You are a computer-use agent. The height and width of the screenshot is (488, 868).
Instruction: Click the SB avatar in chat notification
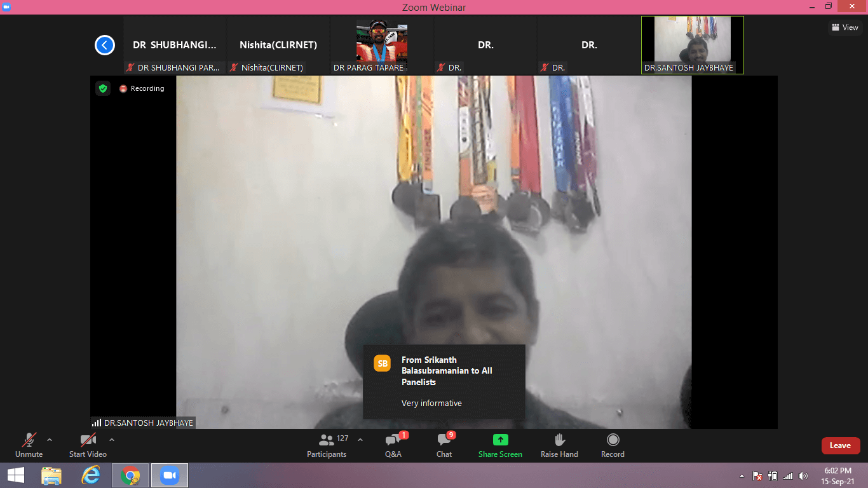click(x=383, y=363)
